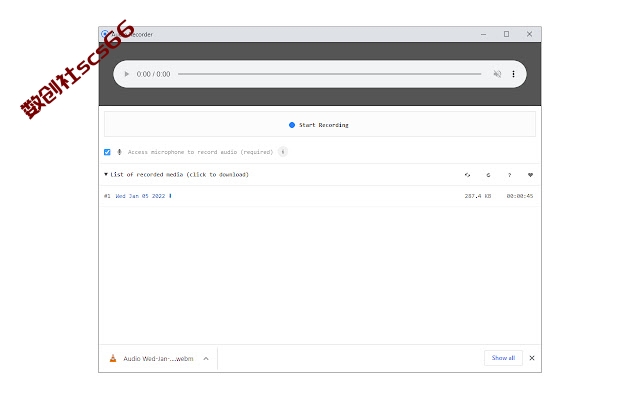Click the download arrow beside Wed Jan 05 2022

170,196
